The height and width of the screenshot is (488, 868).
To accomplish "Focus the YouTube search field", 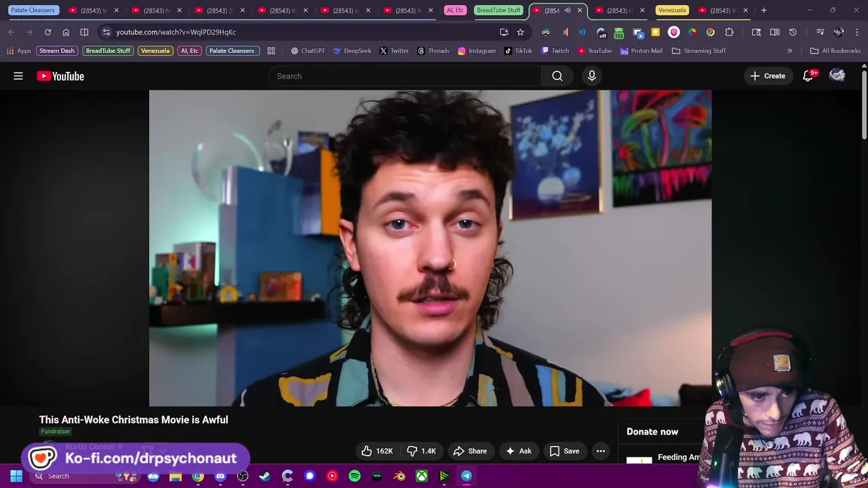I will click(x=406, y=76).
